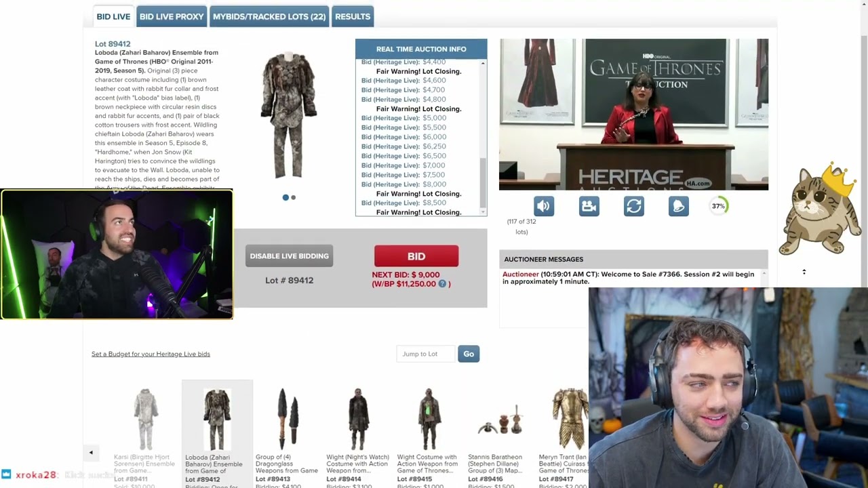Click the Loboda (Zahari Baharov) Ensemble title

(x=157, y=62)
